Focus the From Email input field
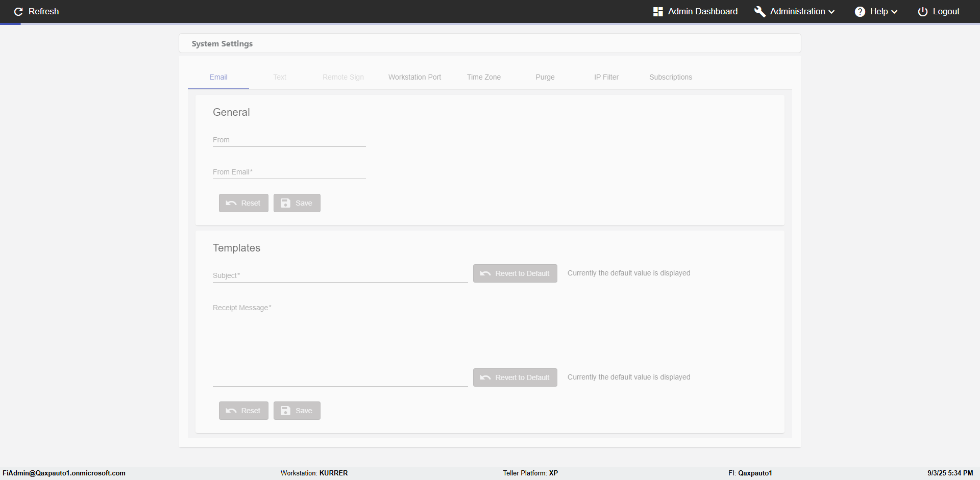Screen dimensions: 980x480 [289, 172]
